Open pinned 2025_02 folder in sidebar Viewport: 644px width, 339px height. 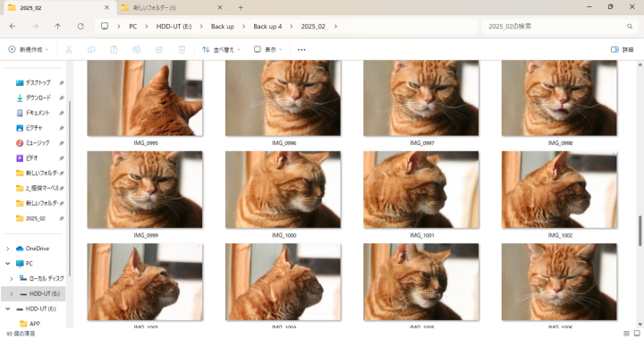[x=35, y=218]
